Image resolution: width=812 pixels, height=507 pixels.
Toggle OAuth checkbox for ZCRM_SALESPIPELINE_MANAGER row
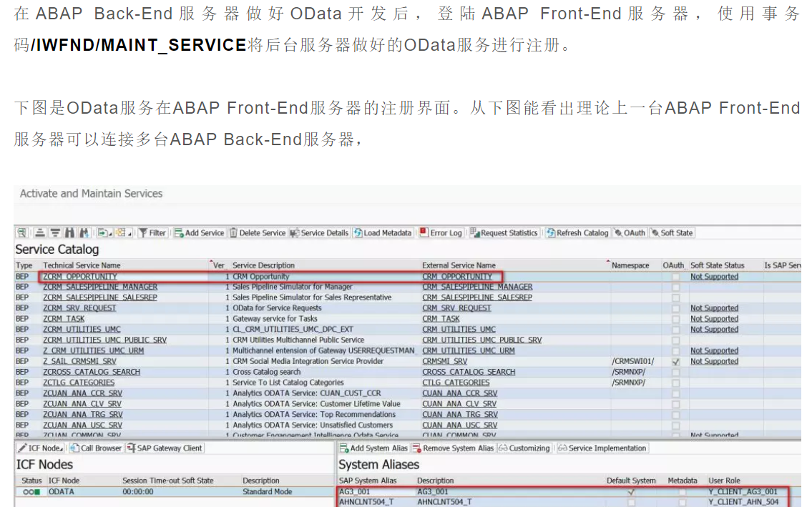click(x=675, y=287)
